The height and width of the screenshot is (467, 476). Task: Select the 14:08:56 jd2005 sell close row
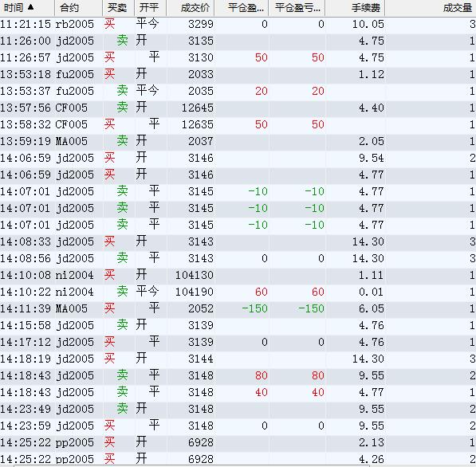coord(238,258)
